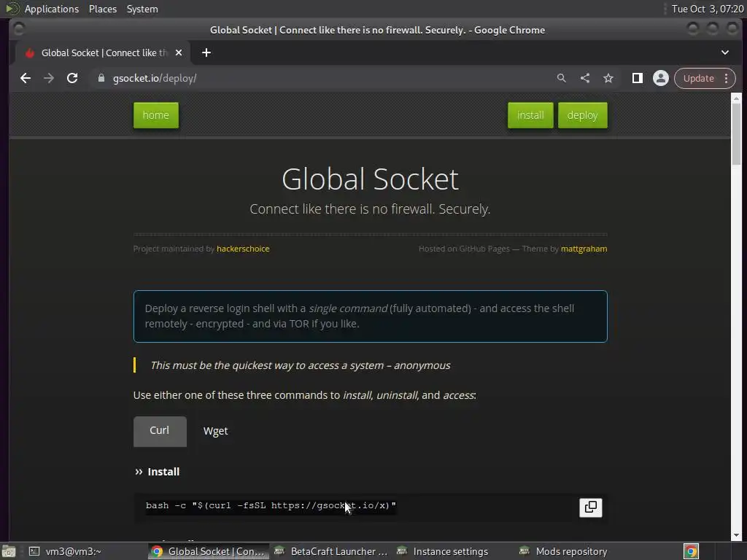Open the Chrome page search magnifier icon
747x560 pixels.
pyautogui.click(x=561, y=78)
